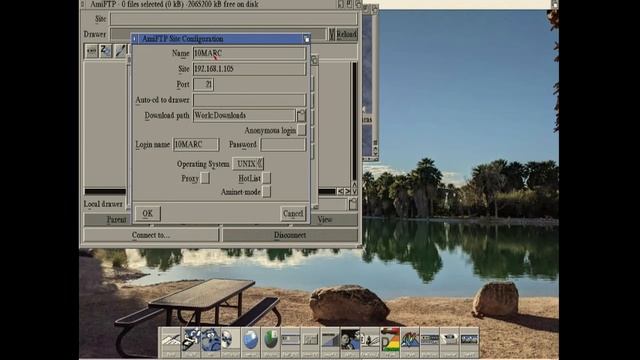640x360 pixels.
Task: Click Cancel in Site Configuration dialog
Action: tap(293, 213)
